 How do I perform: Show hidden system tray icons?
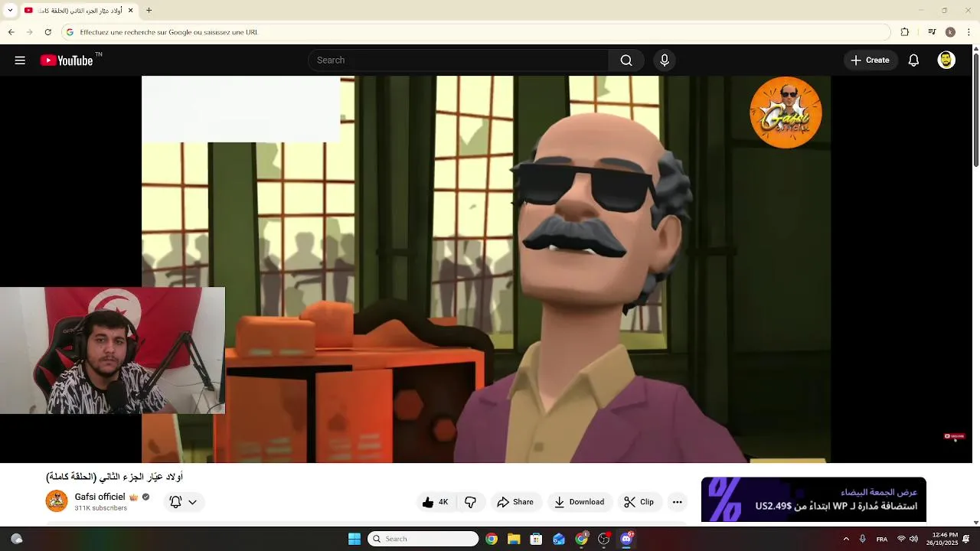pyautogui.click(x=846, y=539)
